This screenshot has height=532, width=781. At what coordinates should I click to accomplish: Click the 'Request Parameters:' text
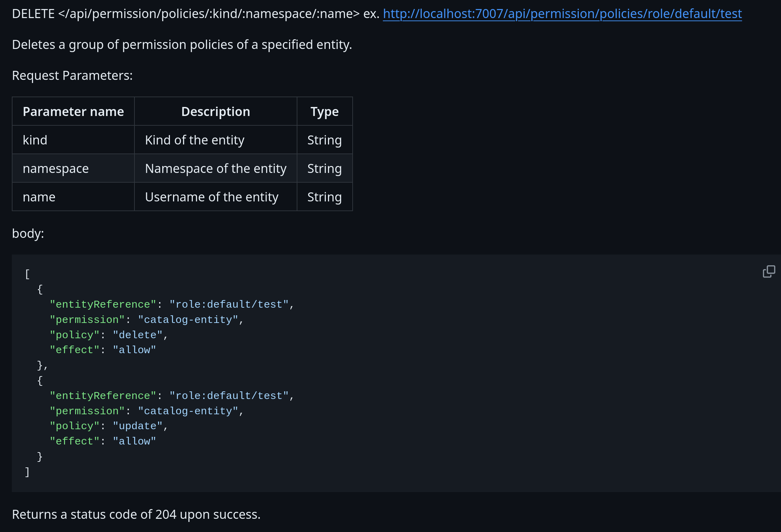[72, 76]
